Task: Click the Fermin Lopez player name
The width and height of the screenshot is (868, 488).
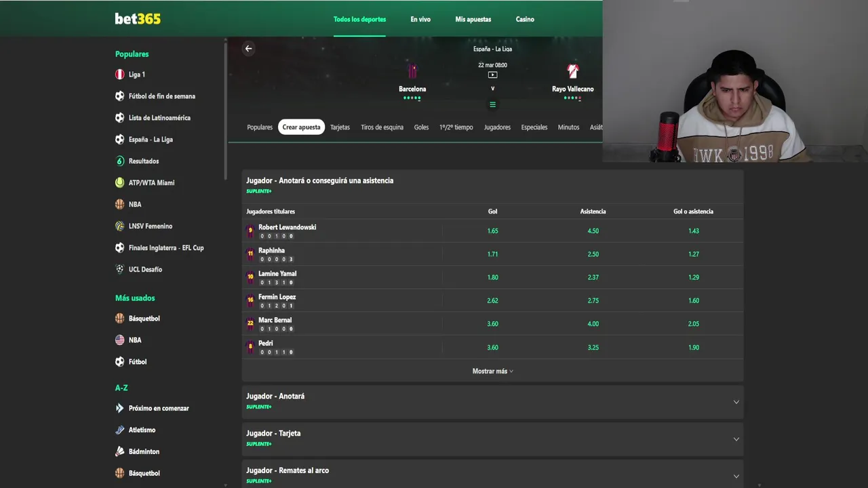Action: (277, 297)
